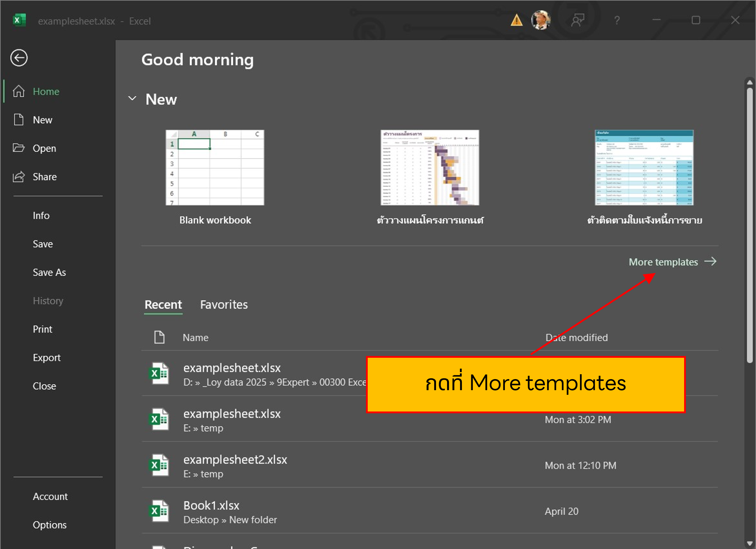The height and width of the screenshot is (549, 756).
Task: Click the user profile picture
Action: pyautogui.click(x=540, y=20)
